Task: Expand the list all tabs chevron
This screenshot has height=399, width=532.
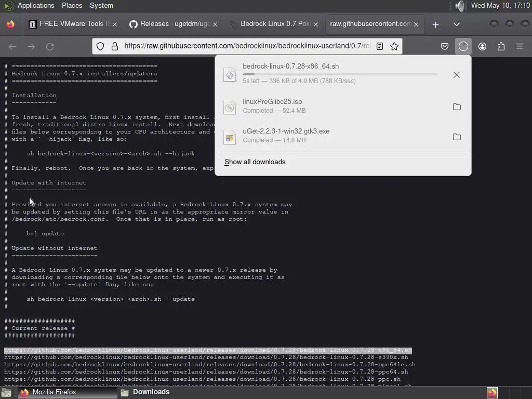Action: (x=457, y=24)
